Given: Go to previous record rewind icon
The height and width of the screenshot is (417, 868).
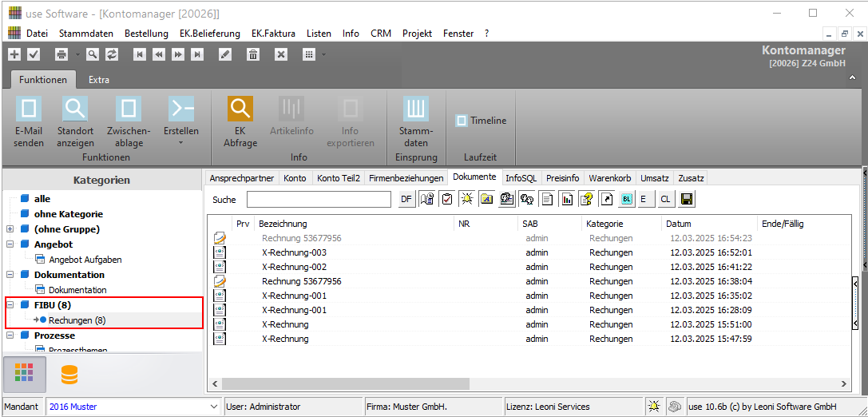Looking at the screenshot, I should (159, 54).
